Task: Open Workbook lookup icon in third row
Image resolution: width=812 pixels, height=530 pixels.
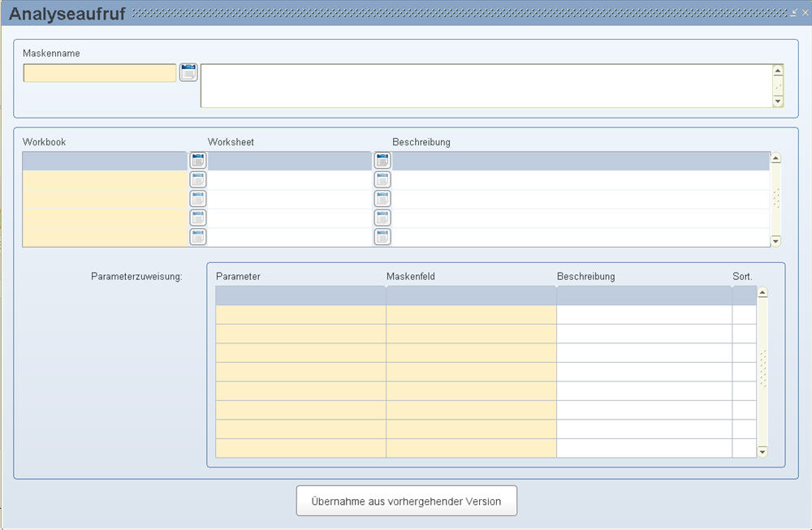Action: [x=198, y=199]
